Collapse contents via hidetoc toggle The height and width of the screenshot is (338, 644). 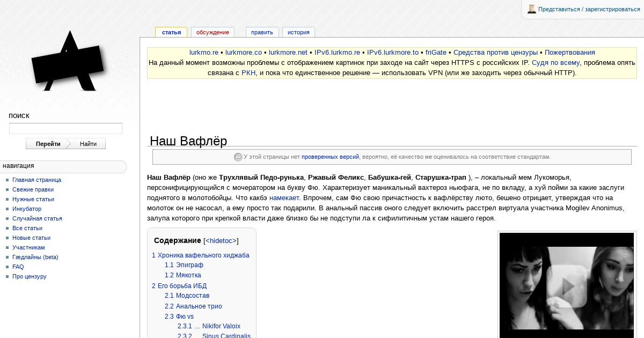[x=221, y=241]
